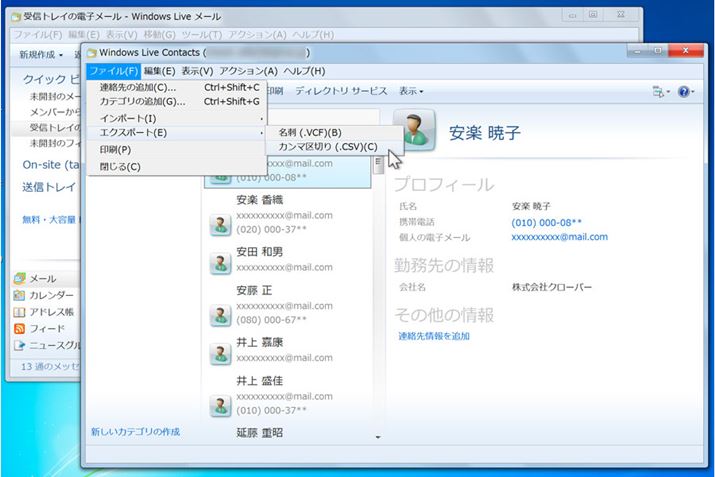Click 無料・大容量 link in Mail window
The image size is (715, 477).
(50, 220)
